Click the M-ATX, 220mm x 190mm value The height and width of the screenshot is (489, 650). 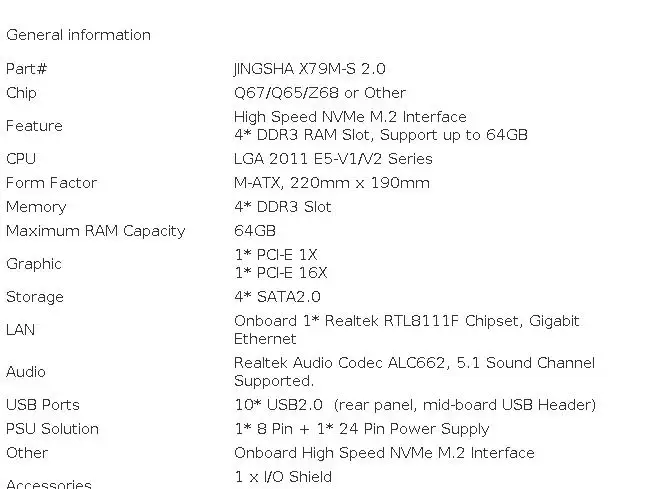tap(331, 183)
